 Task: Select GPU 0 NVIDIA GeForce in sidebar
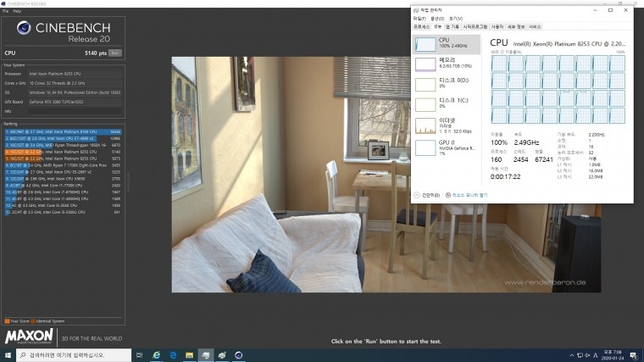pos(447,148)
